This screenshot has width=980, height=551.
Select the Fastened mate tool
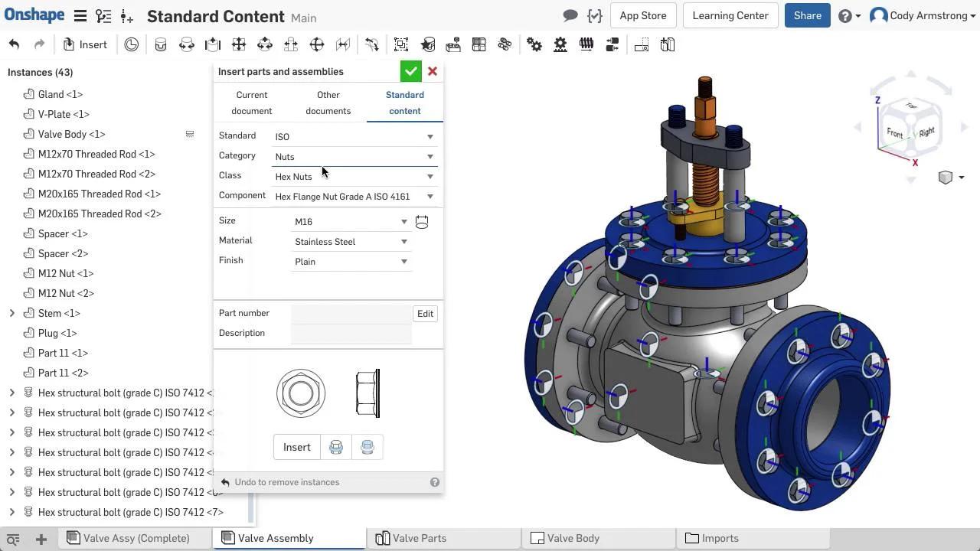click(161, 45)
